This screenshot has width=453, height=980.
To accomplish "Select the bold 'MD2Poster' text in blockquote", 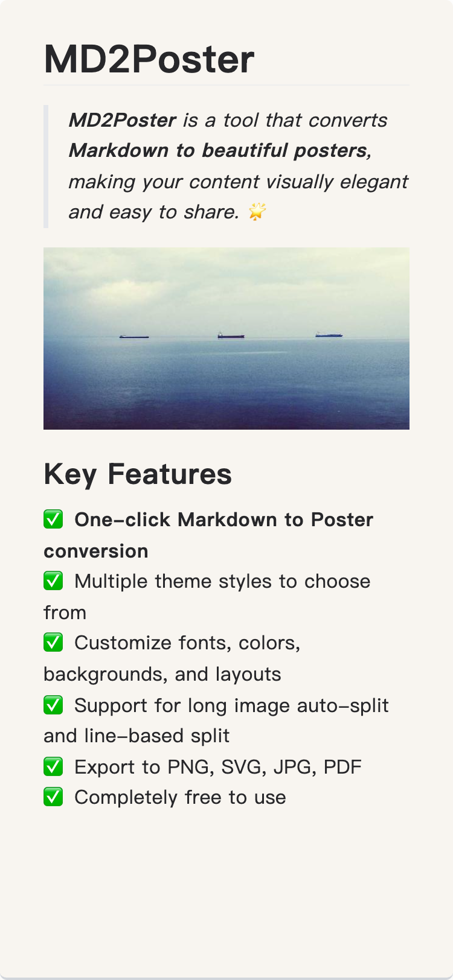I will (123, 120).
